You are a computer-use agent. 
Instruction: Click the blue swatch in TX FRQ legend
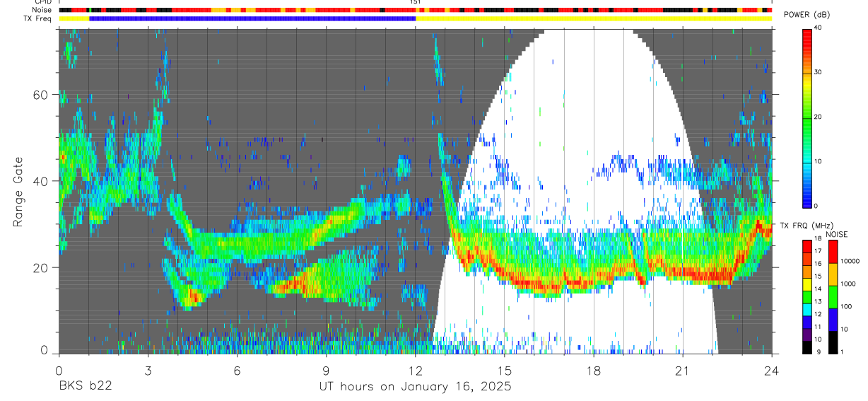[x=808, y=321]
